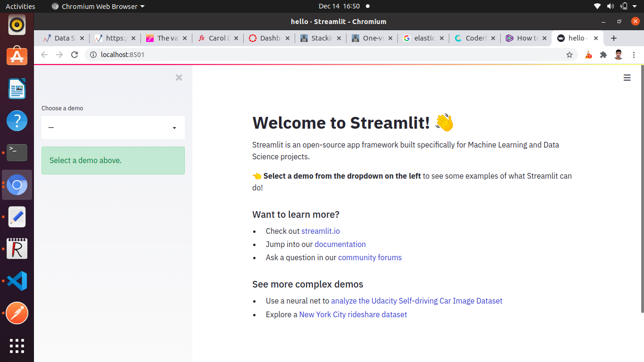Click the browser profile avatar
The width and height of the screenshot is (644, 362).
pyautogui.click(x=618, y=55)
